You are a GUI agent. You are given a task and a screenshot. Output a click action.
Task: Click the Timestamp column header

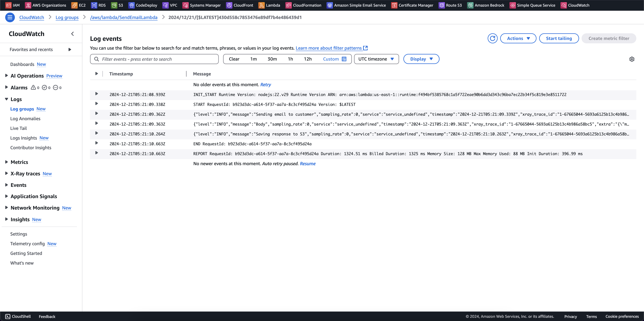coord(121,74)
